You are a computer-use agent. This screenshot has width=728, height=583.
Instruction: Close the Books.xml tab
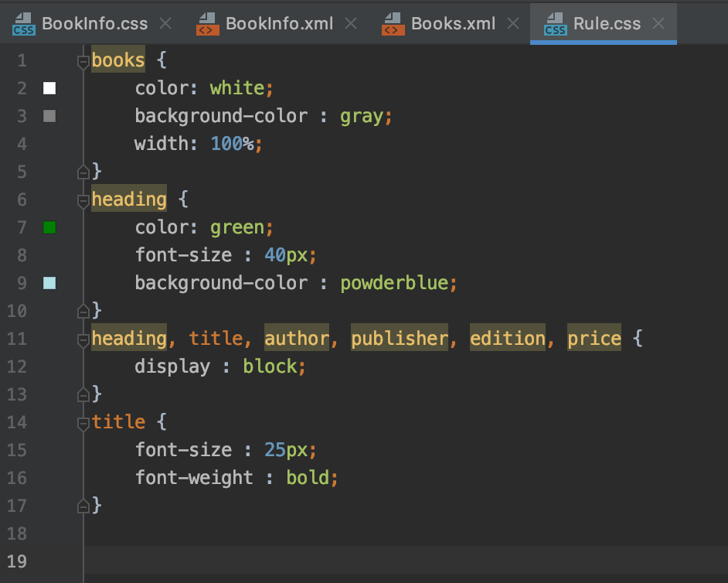(x=513, y=23)
